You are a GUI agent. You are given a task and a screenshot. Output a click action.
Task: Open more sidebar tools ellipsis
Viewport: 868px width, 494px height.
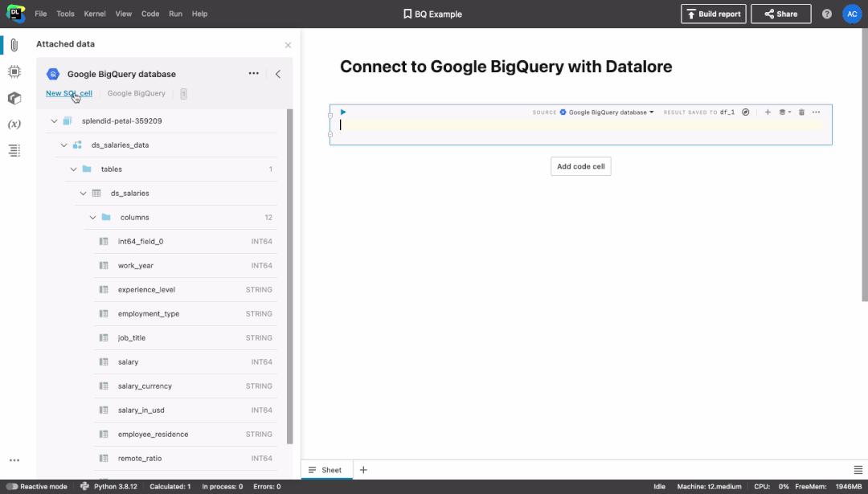click(14, 460)
